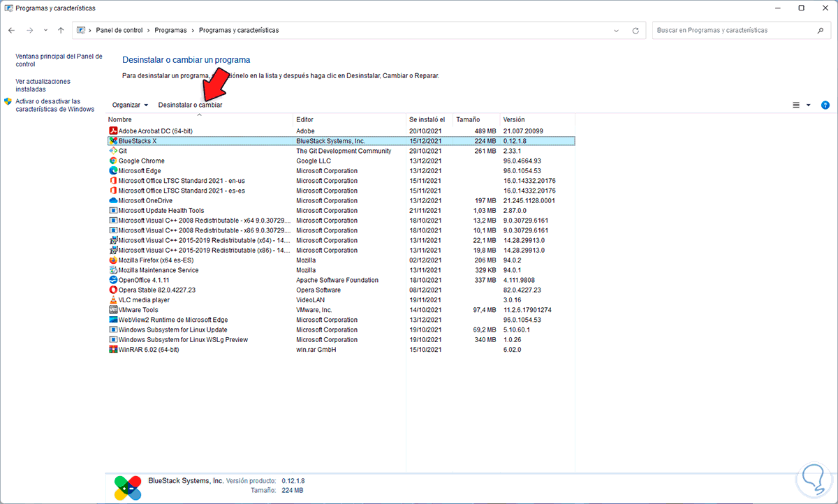Viewport: 838px width, 504px height.
Task: Sort by the Tamaño column header
Action: pyautogui.click(x=476, y=120)
